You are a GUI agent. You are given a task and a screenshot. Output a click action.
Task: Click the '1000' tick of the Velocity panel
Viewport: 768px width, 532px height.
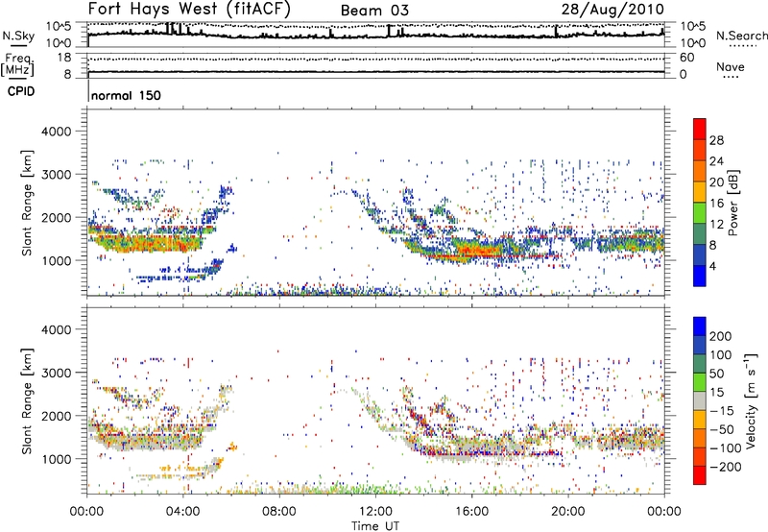[57, 459]
